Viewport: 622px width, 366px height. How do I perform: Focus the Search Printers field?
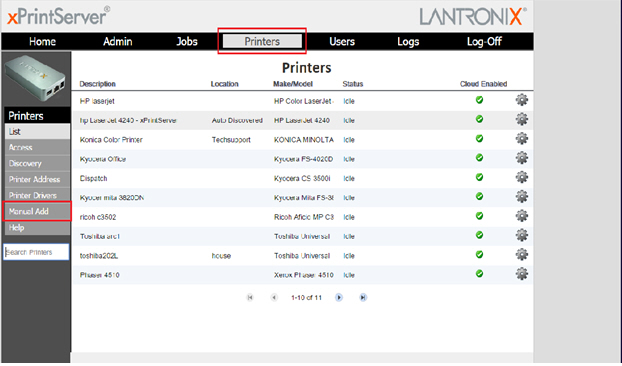36,252
